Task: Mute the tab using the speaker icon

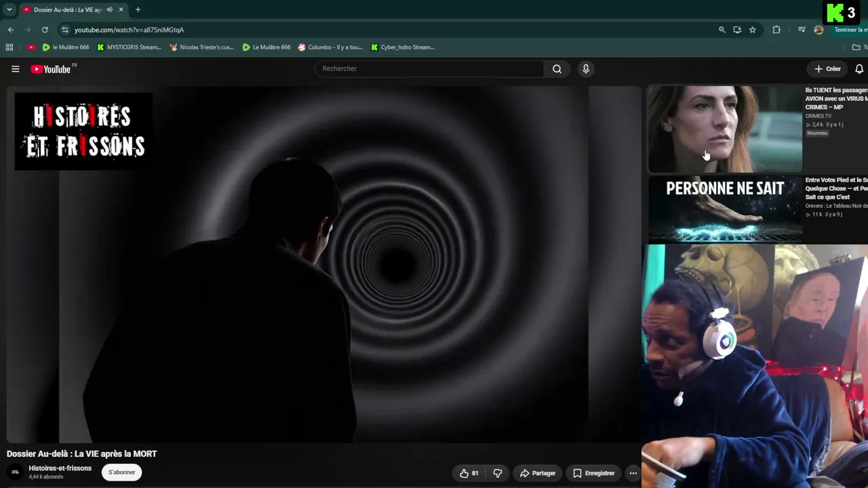Action: coord(109,9)
